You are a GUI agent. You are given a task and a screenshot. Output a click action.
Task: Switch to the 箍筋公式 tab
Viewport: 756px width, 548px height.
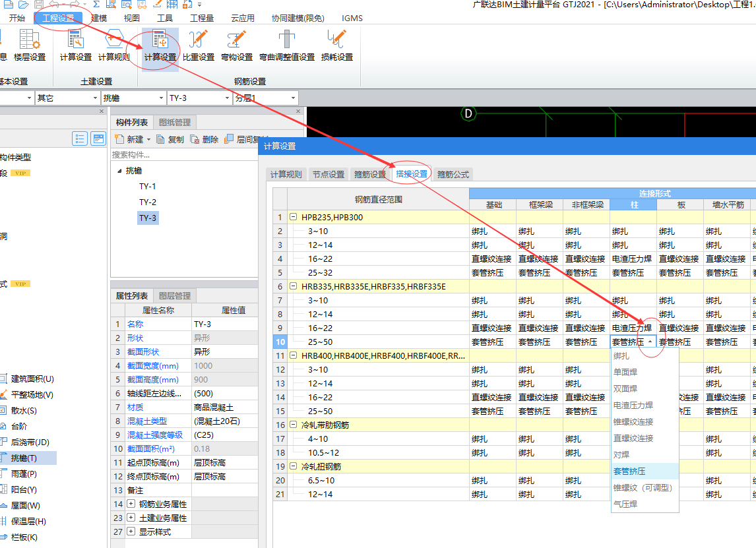453,174
